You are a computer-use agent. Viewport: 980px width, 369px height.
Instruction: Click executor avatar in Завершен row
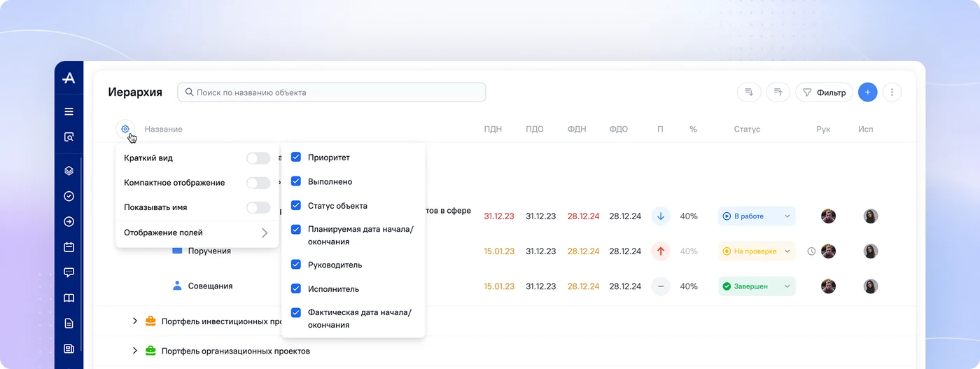click(871, 286)
